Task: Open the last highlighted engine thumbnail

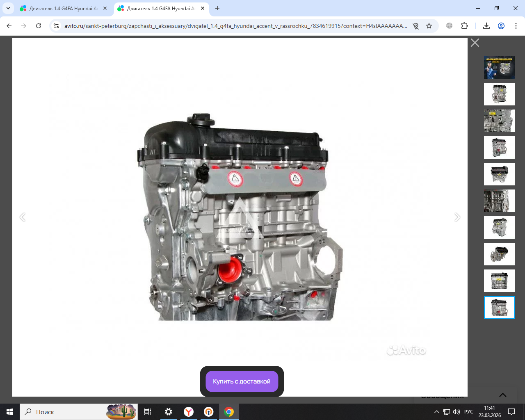Action: [499, 307]
